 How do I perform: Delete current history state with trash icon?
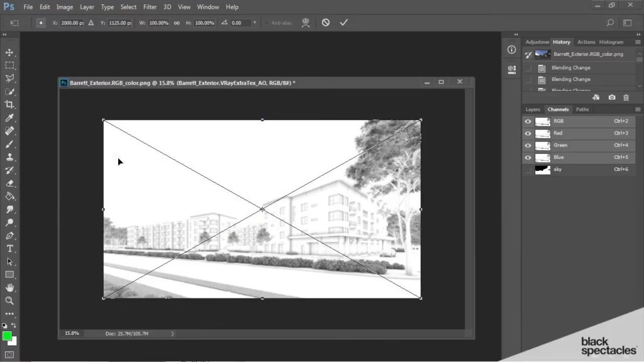626,97
